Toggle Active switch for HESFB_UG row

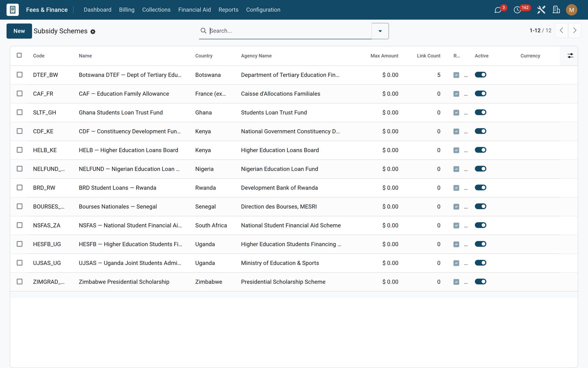coord(480,244)
